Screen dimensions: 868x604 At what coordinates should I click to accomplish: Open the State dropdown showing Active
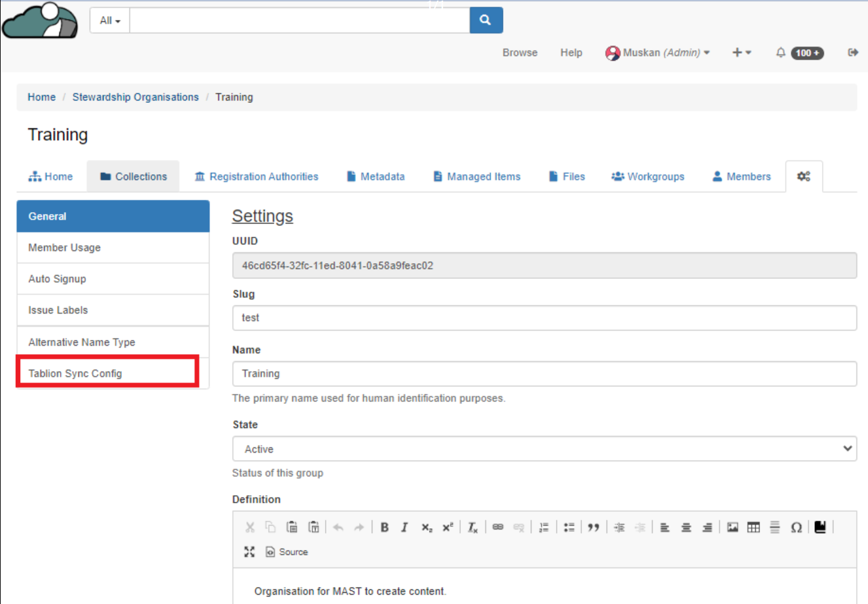click(x=544, y=449)
